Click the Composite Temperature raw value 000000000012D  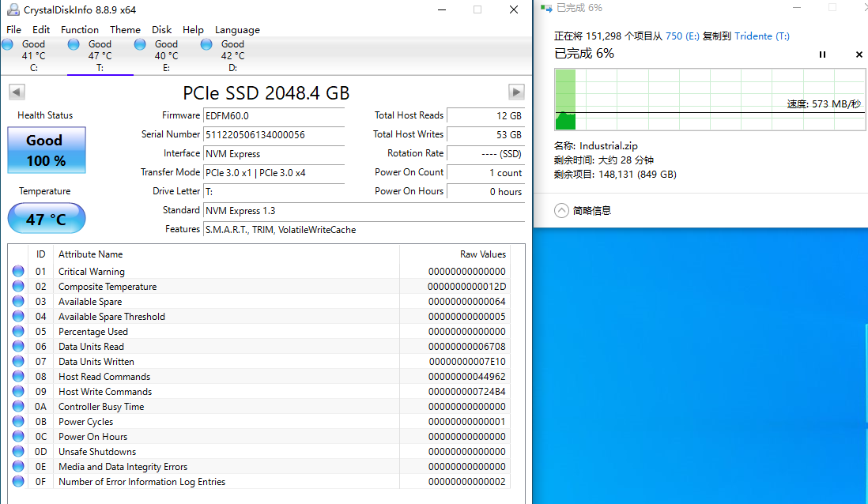click(466, 287)
